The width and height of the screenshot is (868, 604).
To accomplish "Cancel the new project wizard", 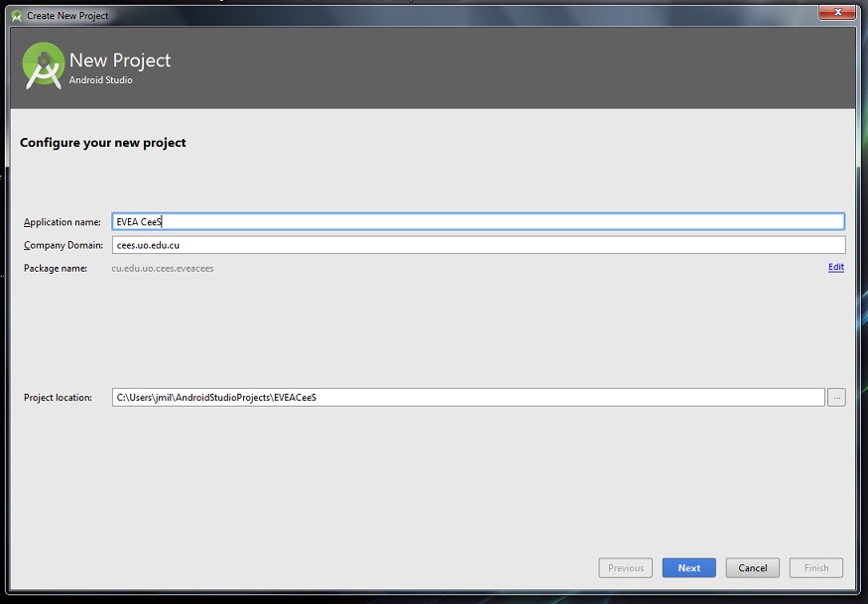I will (x=752, y=567).
